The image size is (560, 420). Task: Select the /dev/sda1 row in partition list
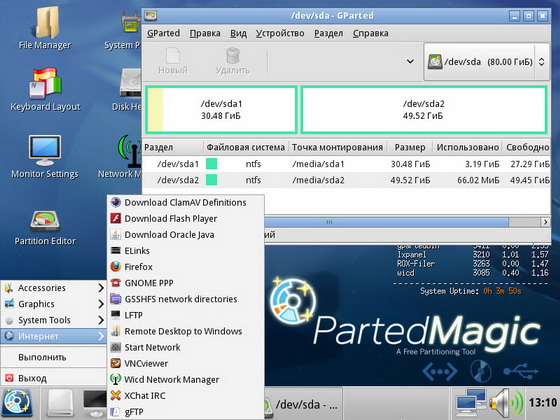click(346, 164)
